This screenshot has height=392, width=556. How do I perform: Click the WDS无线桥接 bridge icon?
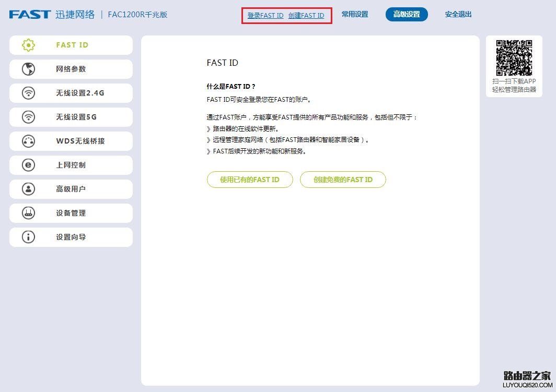click(28, 141)
